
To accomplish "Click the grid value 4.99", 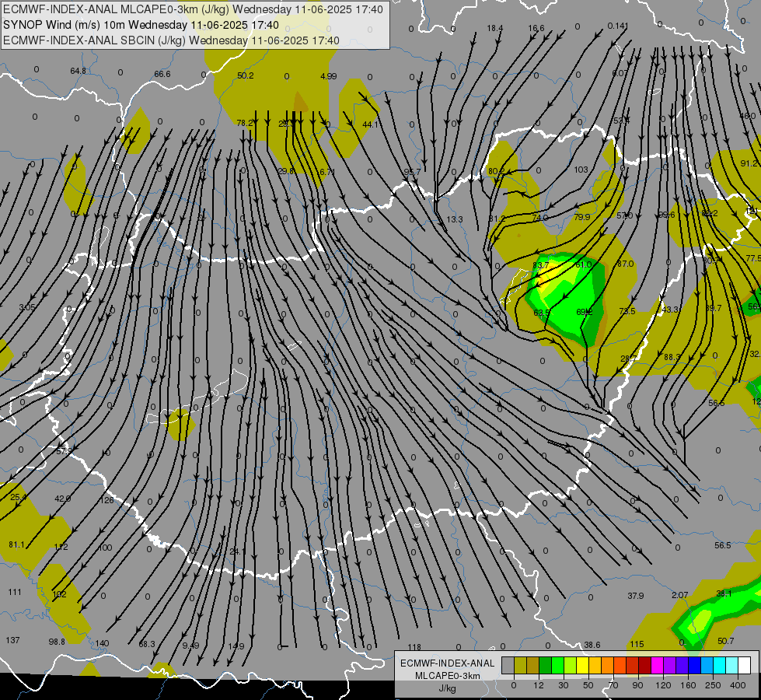I will point(329,76).
